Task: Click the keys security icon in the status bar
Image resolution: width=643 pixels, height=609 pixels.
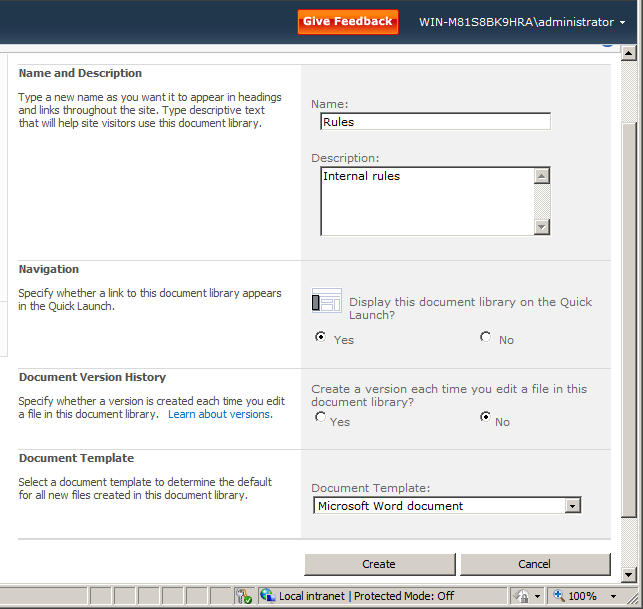Action: (244, 596)
